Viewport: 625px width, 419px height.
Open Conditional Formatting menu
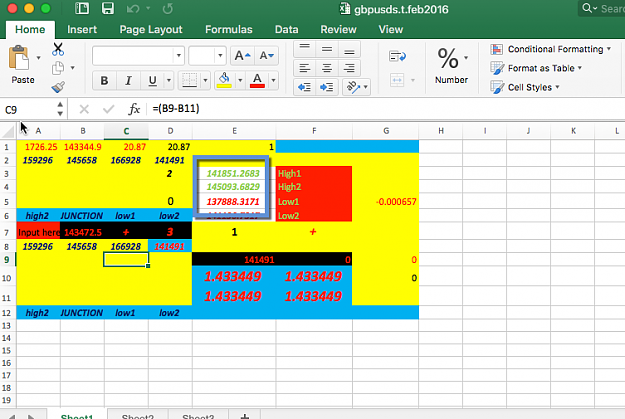pos(550,49)
